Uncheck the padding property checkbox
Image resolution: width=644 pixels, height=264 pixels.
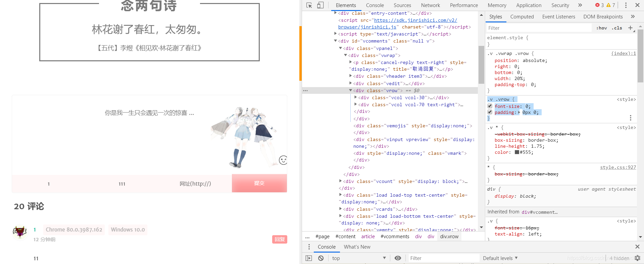click(x=490, y=112)
